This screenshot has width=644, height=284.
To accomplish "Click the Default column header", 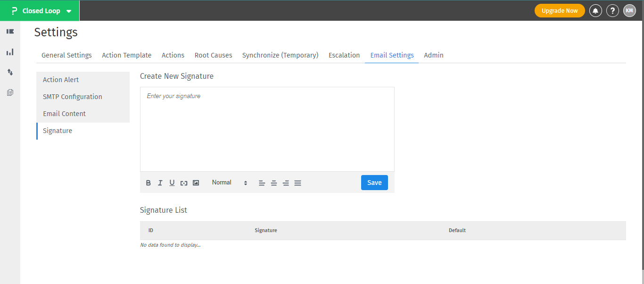I will (x=457, y=231).
